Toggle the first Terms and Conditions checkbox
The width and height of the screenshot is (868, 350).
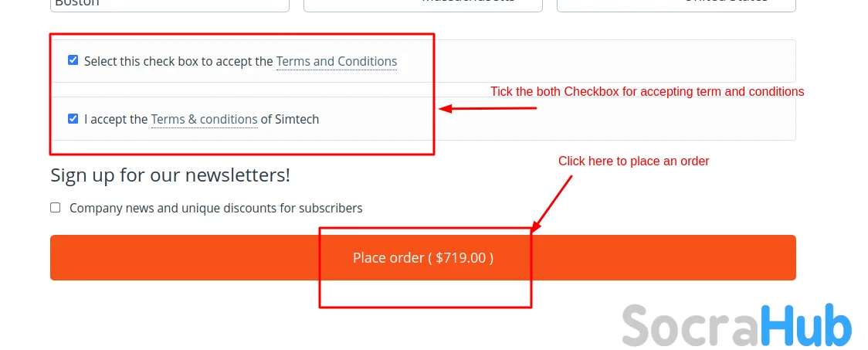point(73,60)
